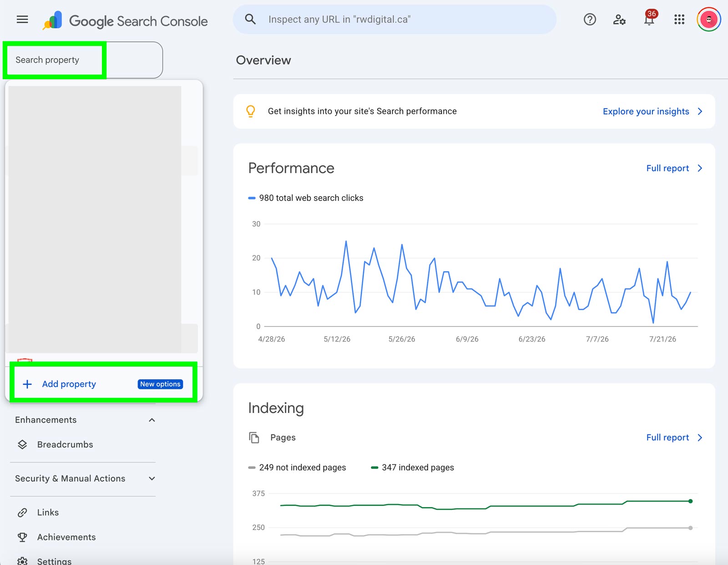Click the Achievements trophy icon
The height and width of the screenshot is (565, 728).
tap(22, 537)
